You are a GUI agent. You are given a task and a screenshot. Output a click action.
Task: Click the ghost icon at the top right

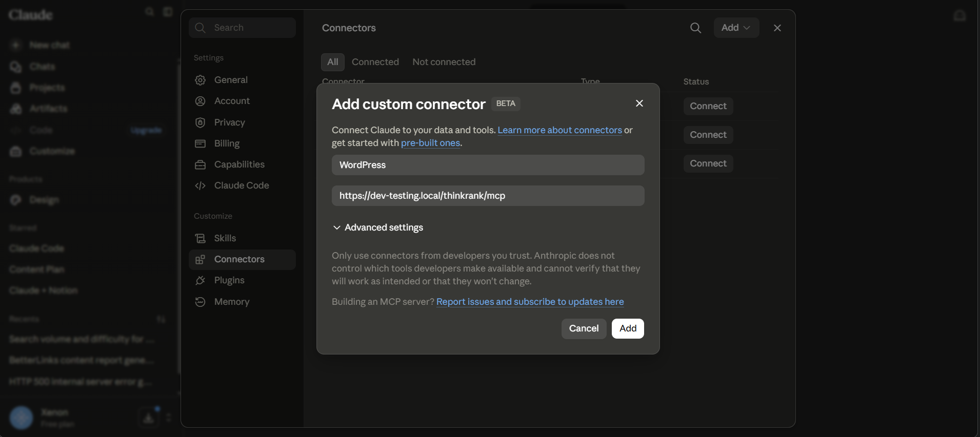(959, 15)
